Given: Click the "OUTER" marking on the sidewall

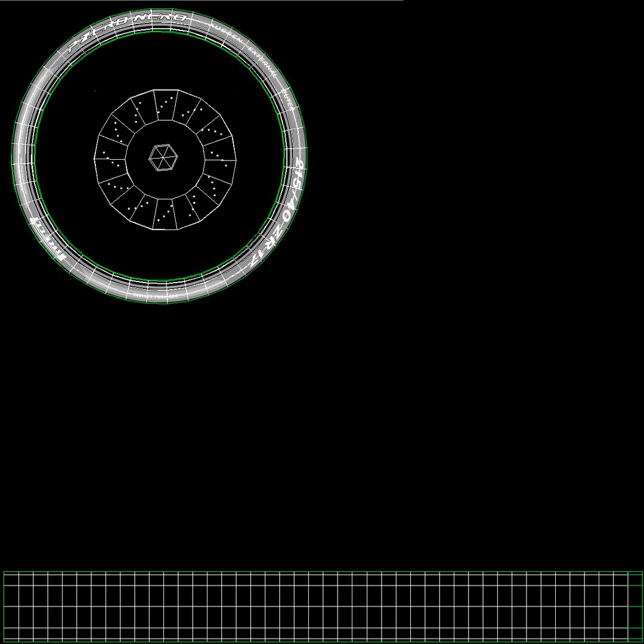Looking at the screenshot, I should click(287, 101).
